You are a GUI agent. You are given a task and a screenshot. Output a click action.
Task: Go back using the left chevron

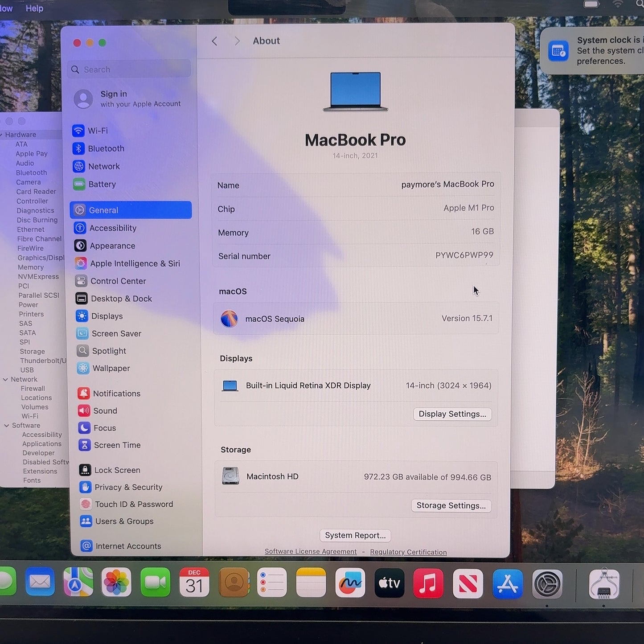click(x=214, y=41)
